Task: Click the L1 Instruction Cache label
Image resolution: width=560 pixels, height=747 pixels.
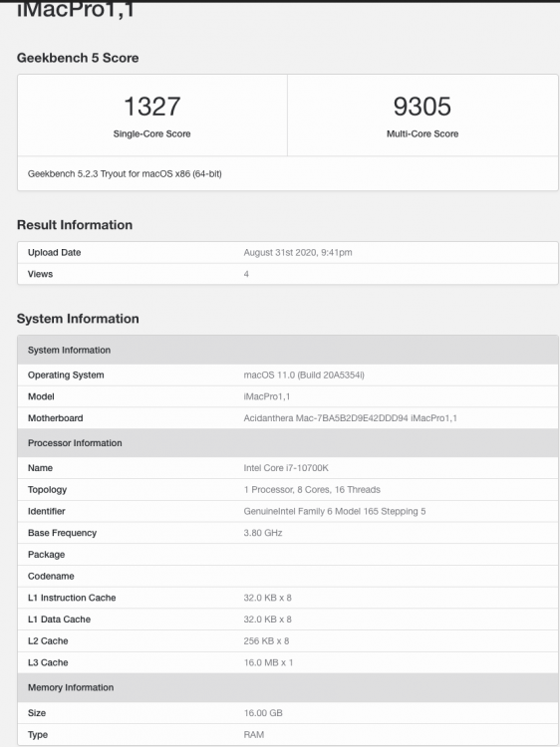Action: pyautogui.click(x=72, y=598)
